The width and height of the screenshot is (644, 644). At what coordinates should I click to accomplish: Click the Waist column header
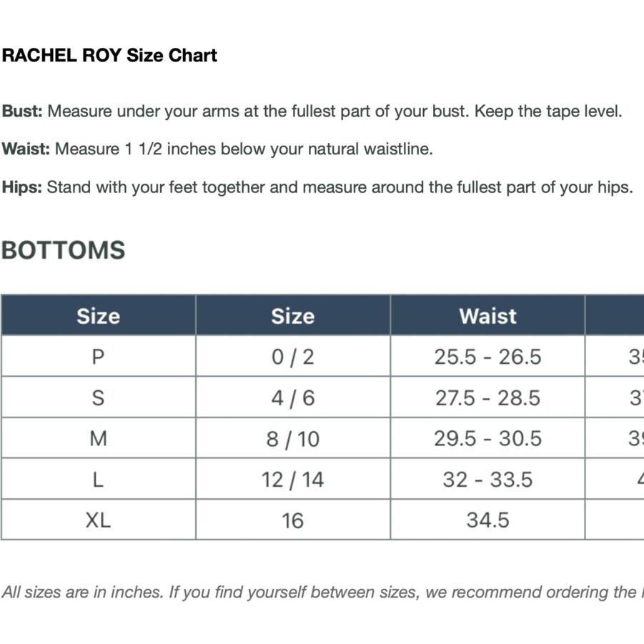coord(487,316)
